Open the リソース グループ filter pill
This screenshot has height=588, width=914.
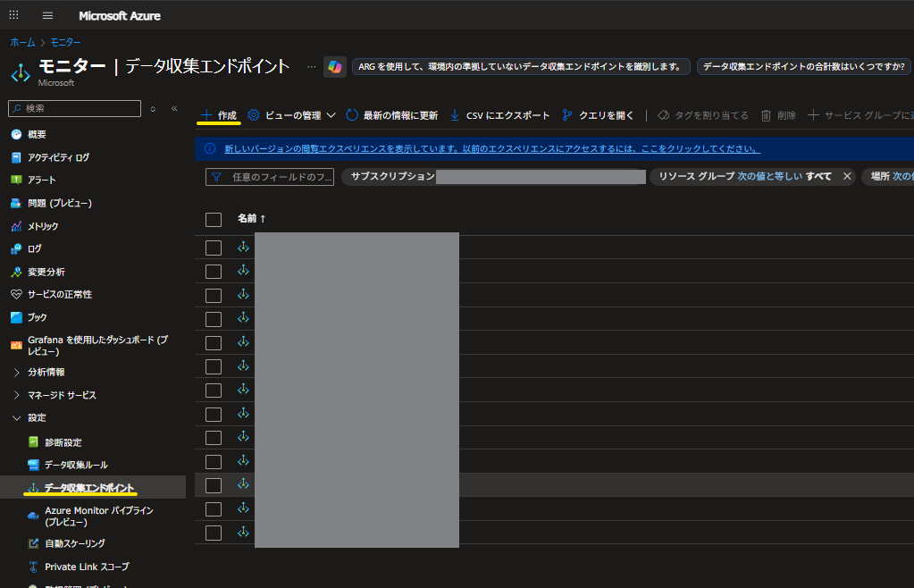tap(745, 176)
